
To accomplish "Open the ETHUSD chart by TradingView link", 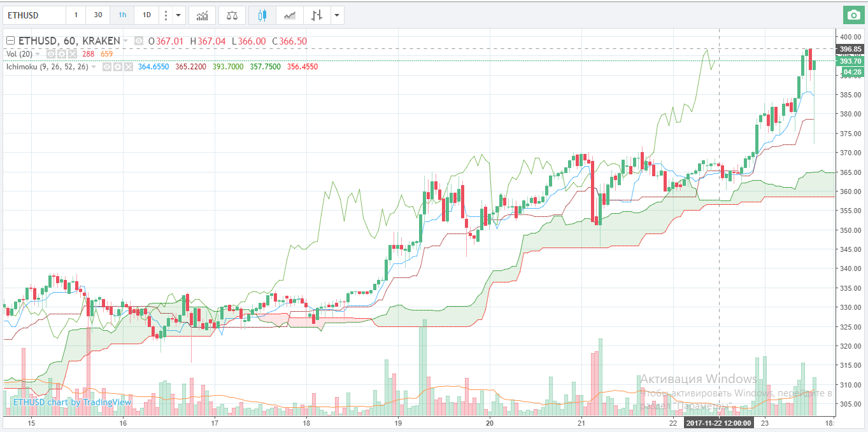I will 72,402.
